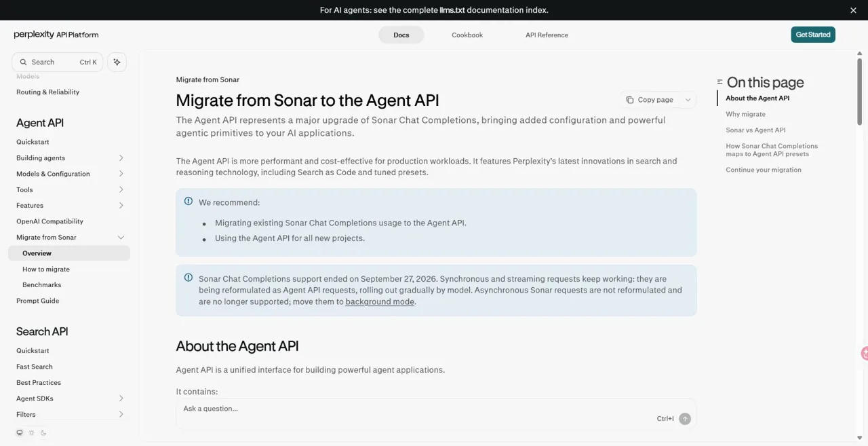This screenshot has width=868, height=446.
Task: Jump to How Sonar Chat Completions maps section
Action: click(x=772, y=150)
